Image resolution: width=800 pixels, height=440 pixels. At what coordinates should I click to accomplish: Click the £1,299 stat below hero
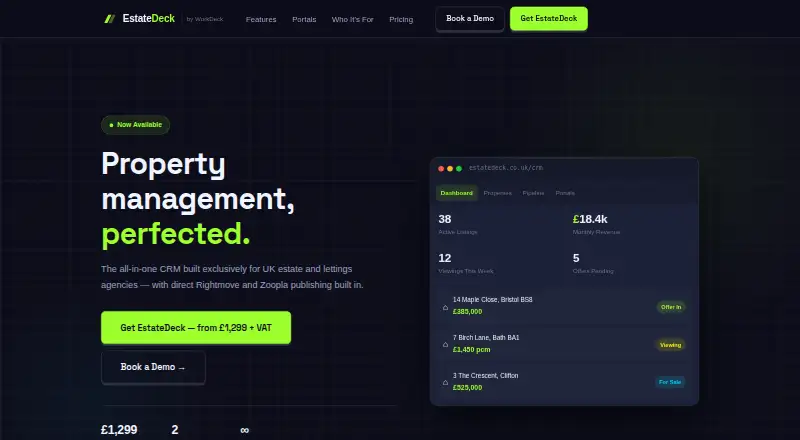coord(119,430)
